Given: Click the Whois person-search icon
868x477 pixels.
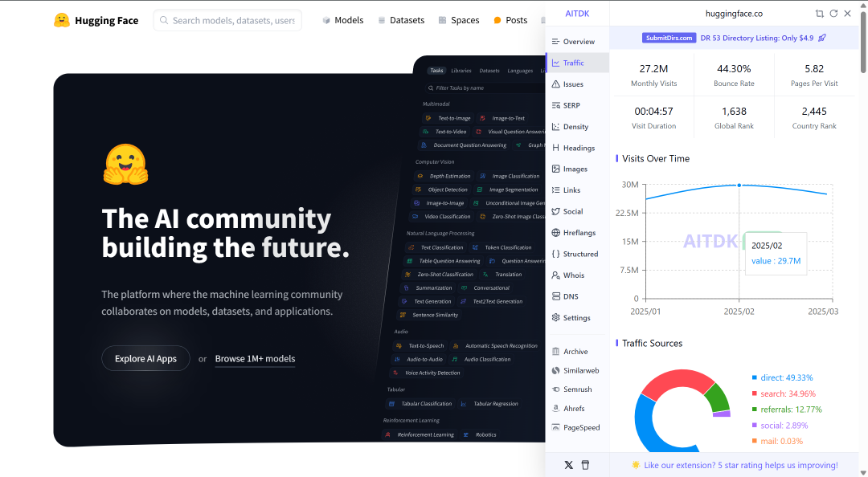Looking at the screenshot, I should [556, 275].
